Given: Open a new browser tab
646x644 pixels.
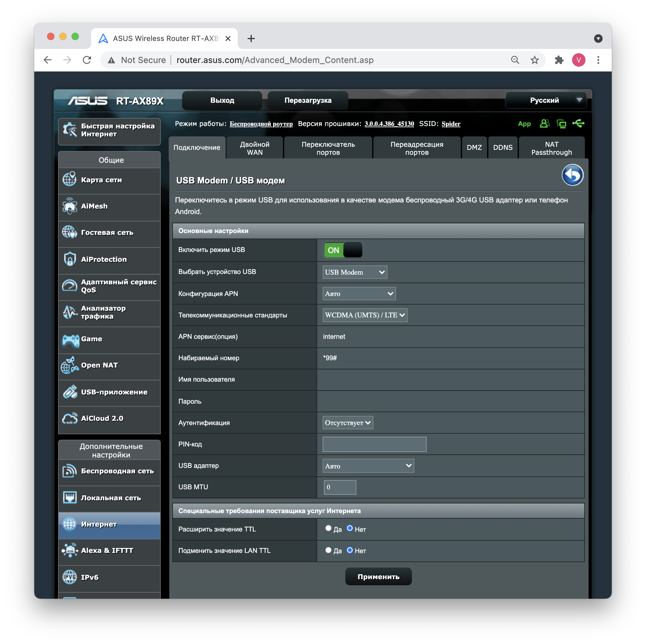Looking at the screenshot, I should [x=251, y=39].
